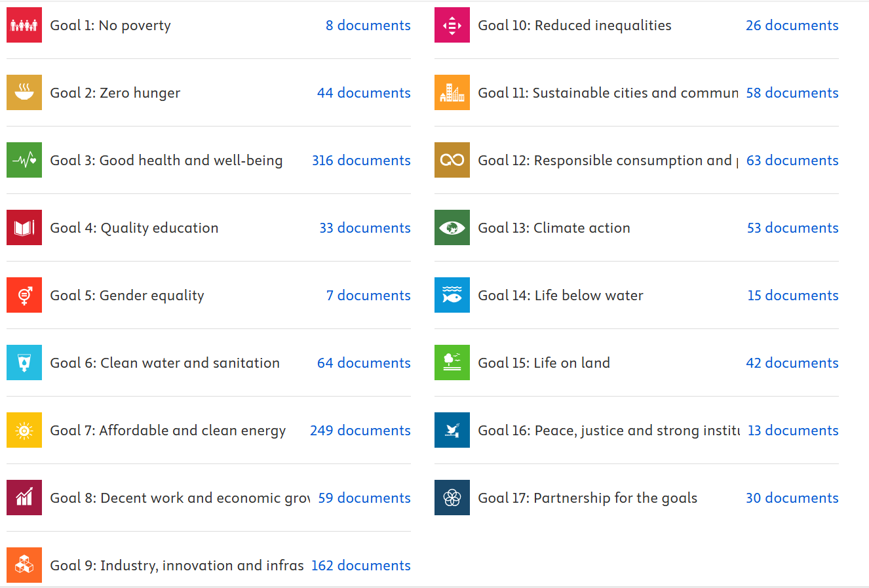Open 162 documents for Goal 9

point(361,566)
